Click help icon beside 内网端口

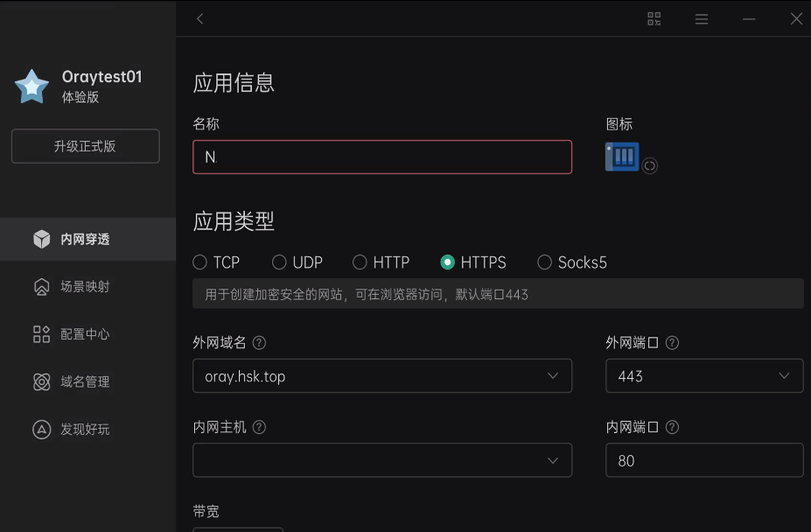pos(672,428)
